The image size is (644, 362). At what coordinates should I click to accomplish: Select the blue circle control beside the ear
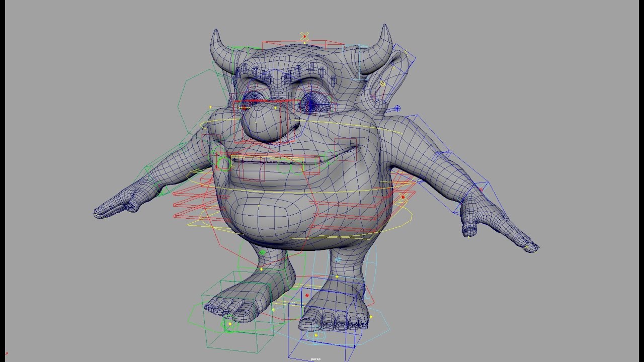(397, 108)
